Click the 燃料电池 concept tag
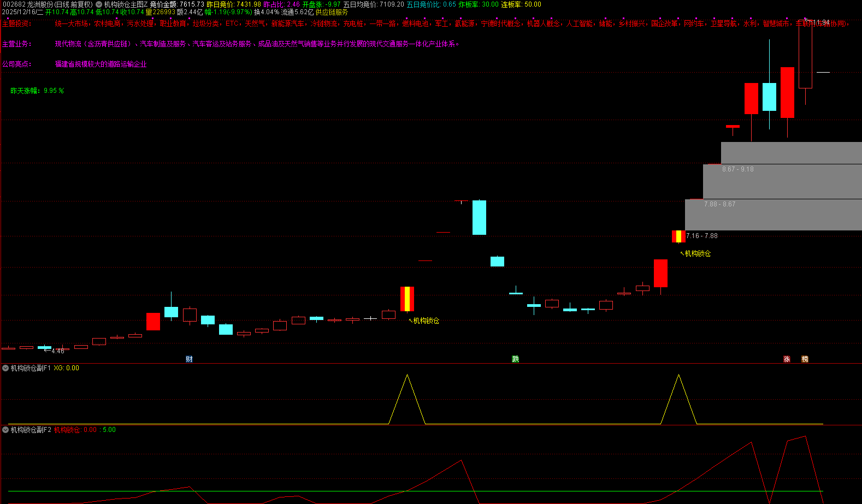The image size is (862, 504). [x=415, y=24]
